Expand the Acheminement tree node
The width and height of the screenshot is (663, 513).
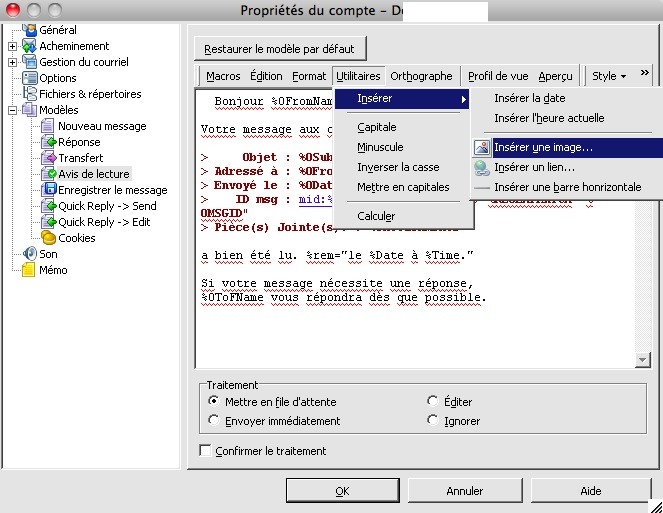tap(12, 46)
